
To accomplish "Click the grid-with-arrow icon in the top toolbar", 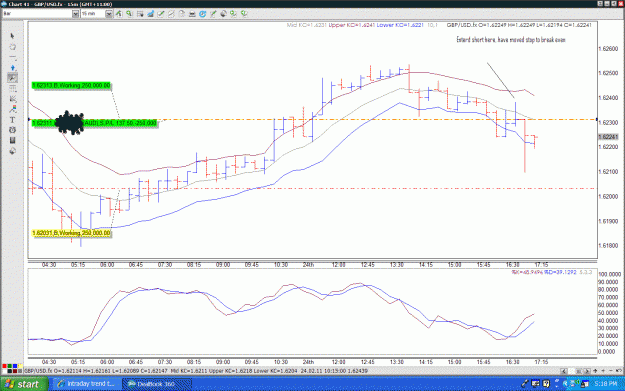I will click(140, 14).
